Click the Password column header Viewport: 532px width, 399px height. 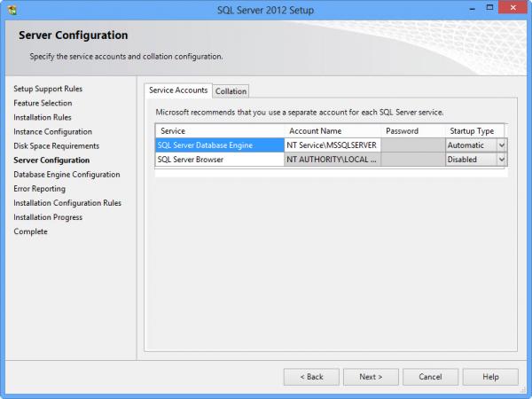413,131
